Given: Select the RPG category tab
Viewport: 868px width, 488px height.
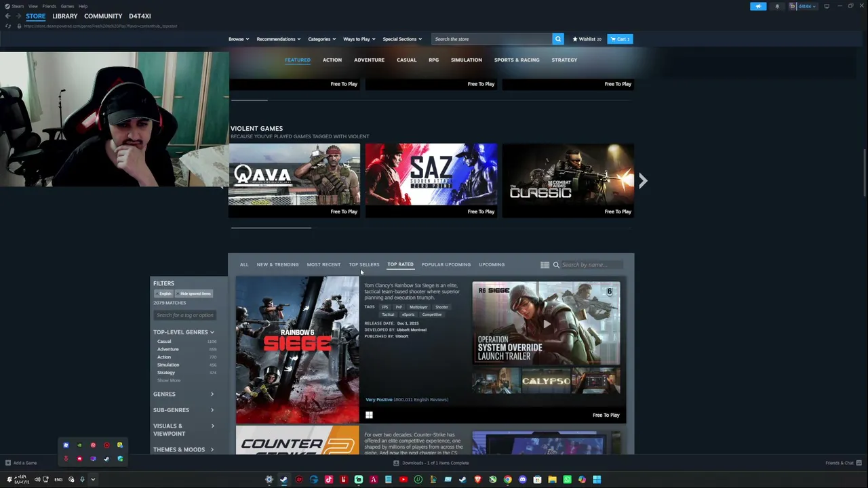Looking at the screenshot, I should 433,60.
